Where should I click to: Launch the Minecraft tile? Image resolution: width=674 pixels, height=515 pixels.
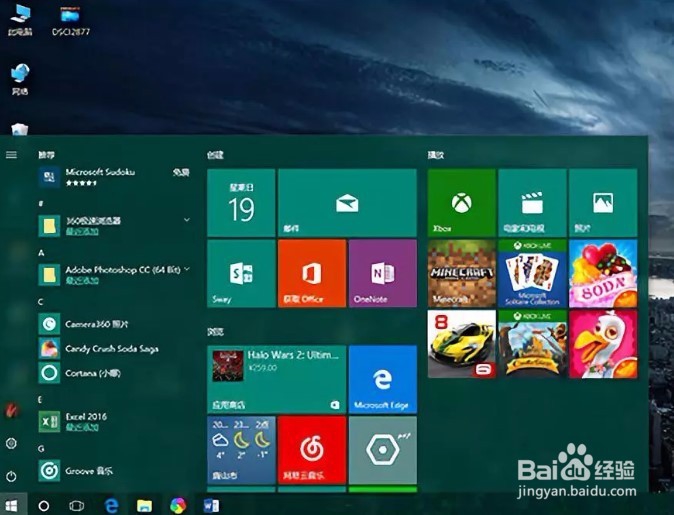462,273
